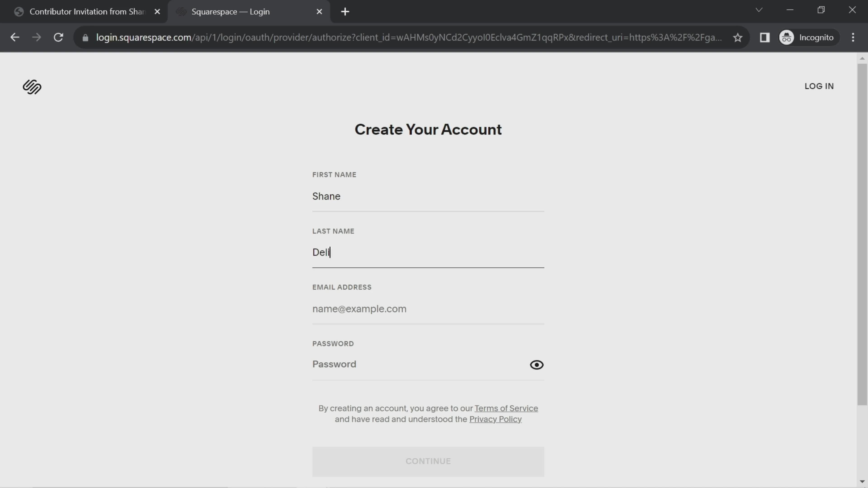Image resolution: width=868 pixels, height=488 pixels.
Task: Close the Contributor Invitation tab
Action: click(157, 12)
